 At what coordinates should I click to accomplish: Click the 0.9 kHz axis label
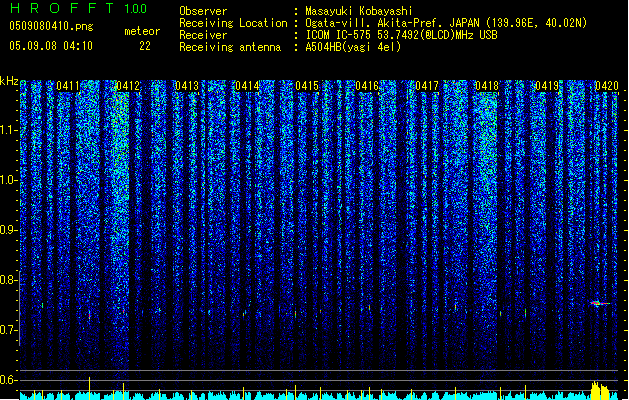pos(9,230)
